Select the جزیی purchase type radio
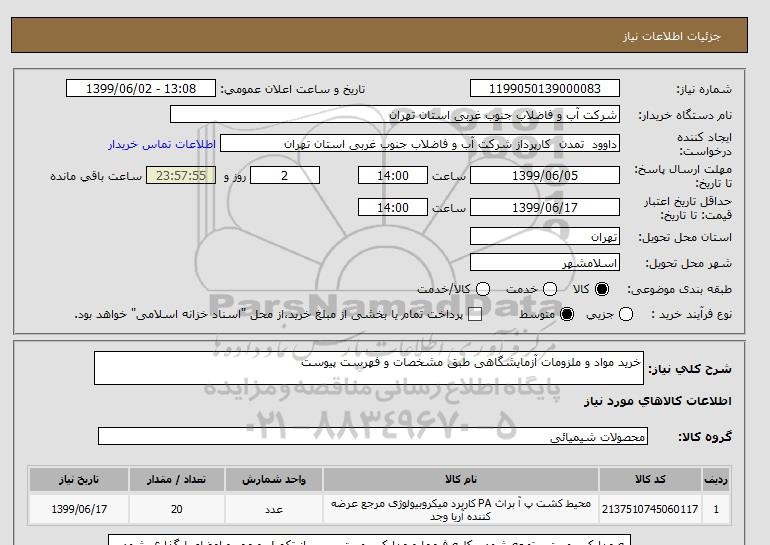770x545 pixels. tap(626, 314)
